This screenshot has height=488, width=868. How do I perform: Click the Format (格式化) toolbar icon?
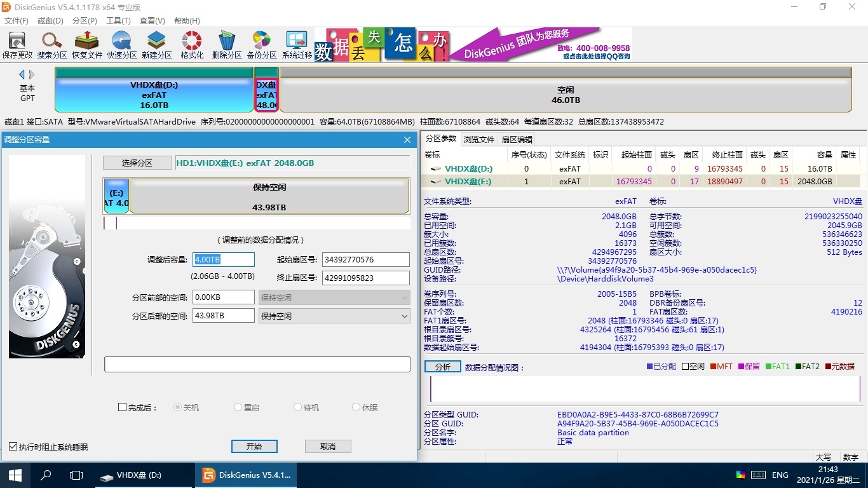[192, 44]
